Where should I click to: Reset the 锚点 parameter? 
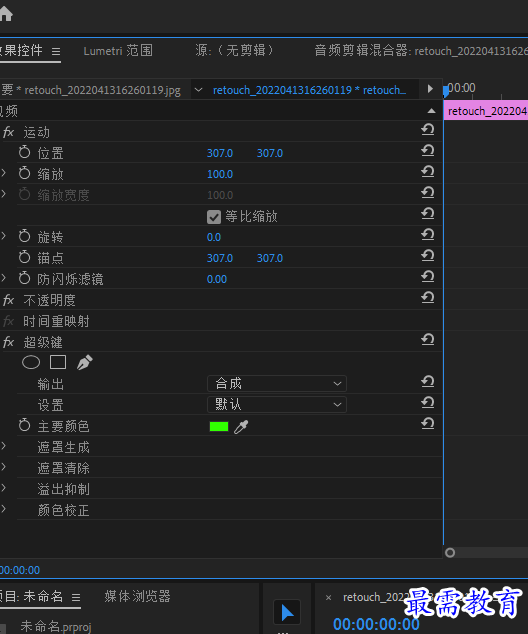pyautogui.click(x=428, y=256)
